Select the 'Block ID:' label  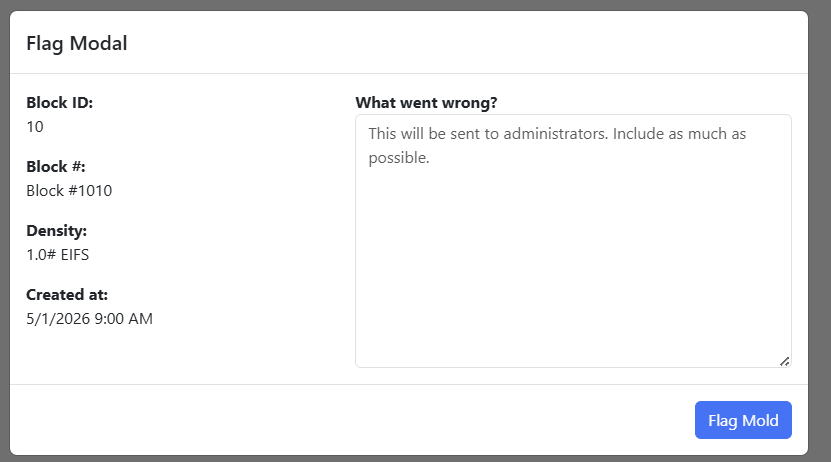tap(59, 102)
